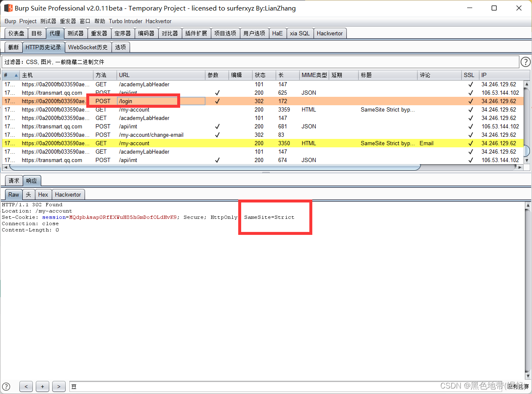Select the Raw view tab
The width and height of the screenshot is (532, 394).
pos(14,194)
